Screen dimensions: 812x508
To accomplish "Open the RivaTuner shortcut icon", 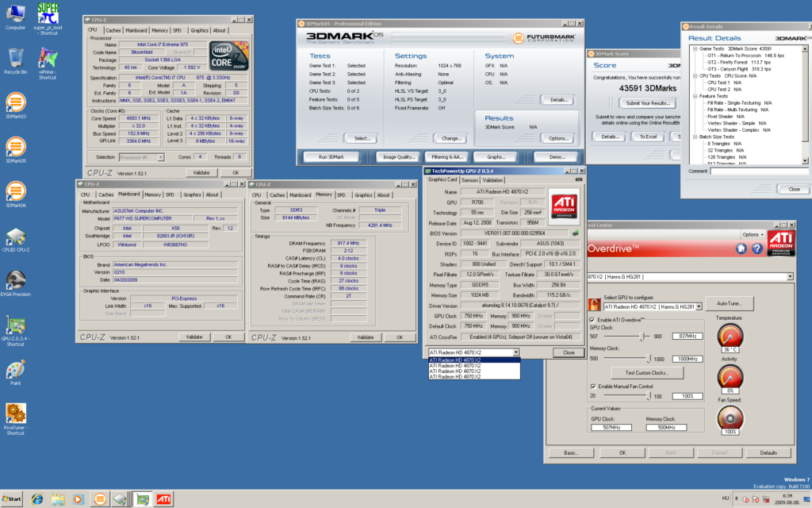I will (x=16, y=419).
